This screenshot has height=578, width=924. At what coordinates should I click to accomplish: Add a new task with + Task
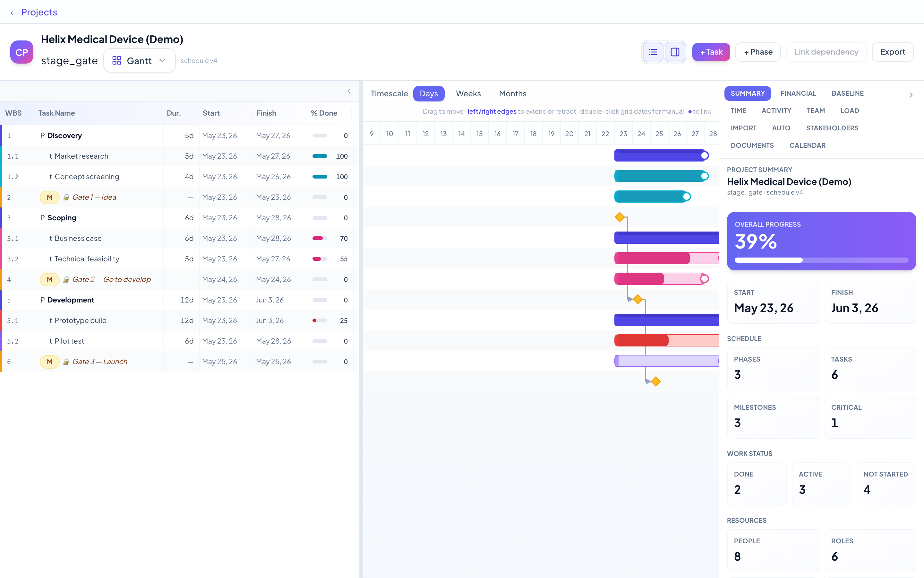coord(711,52)
